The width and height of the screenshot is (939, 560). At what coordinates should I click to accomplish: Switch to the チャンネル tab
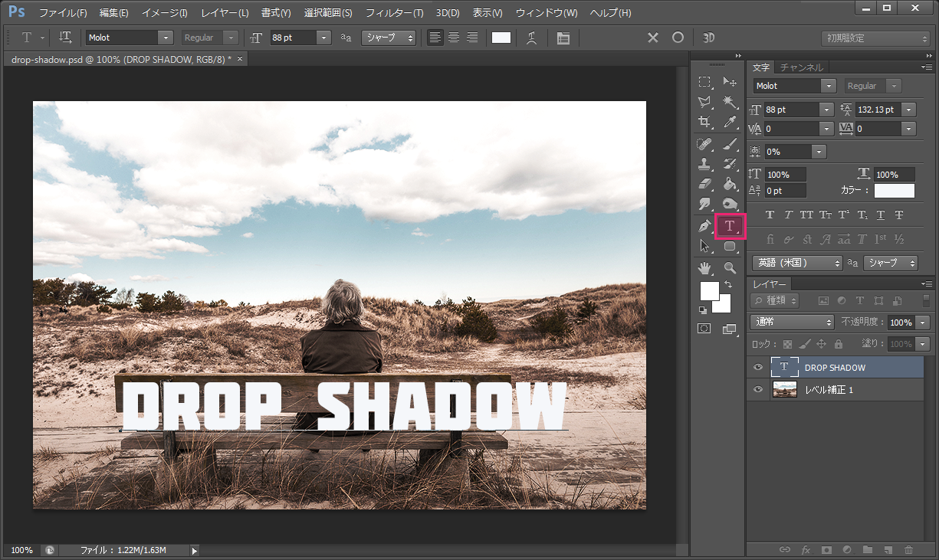point(801,67)
